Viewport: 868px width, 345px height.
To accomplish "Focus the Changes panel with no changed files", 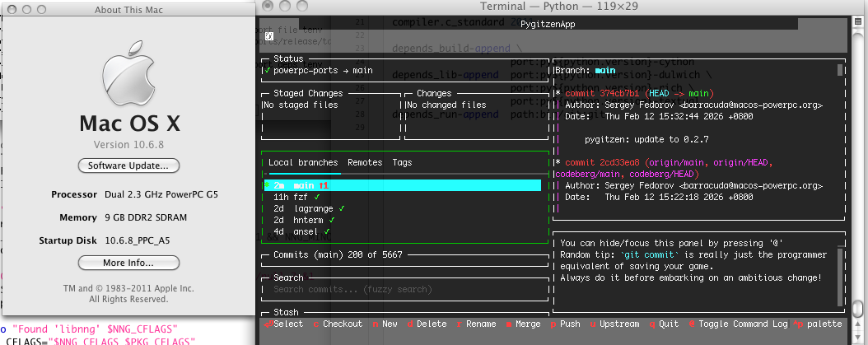I will 475,115.
